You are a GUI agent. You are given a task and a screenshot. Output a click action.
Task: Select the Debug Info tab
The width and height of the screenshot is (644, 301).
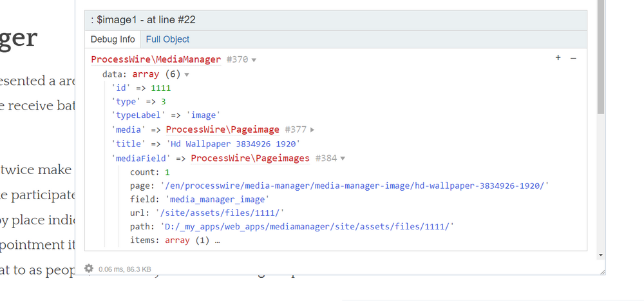(113, 39)
